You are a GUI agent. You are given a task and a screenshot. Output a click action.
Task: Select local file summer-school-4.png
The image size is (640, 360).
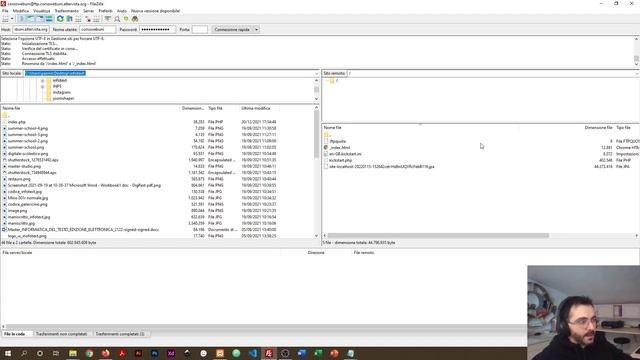27,128
